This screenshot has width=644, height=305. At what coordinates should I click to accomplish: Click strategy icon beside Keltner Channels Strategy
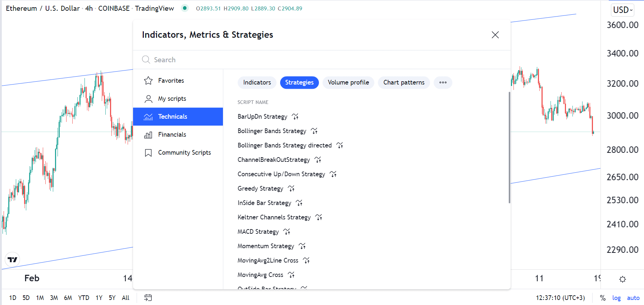(x=319, y=217)
